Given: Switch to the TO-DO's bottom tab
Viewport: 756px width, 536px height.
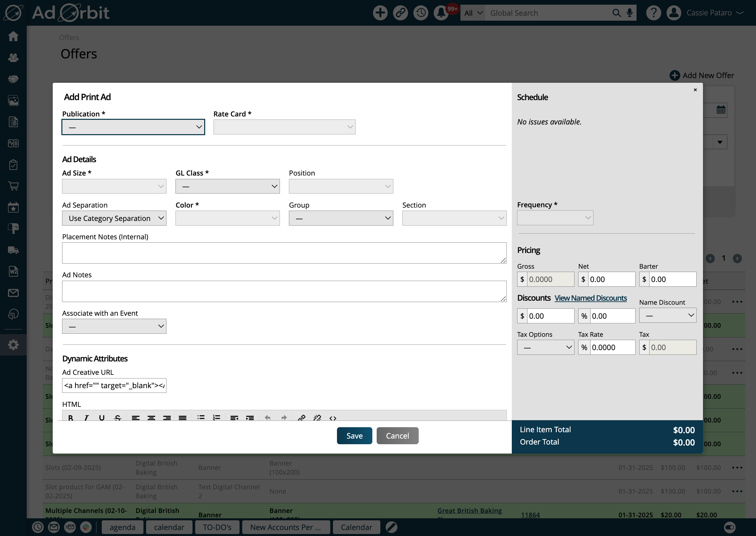Looking at the screenshot, I should [217, 527].
